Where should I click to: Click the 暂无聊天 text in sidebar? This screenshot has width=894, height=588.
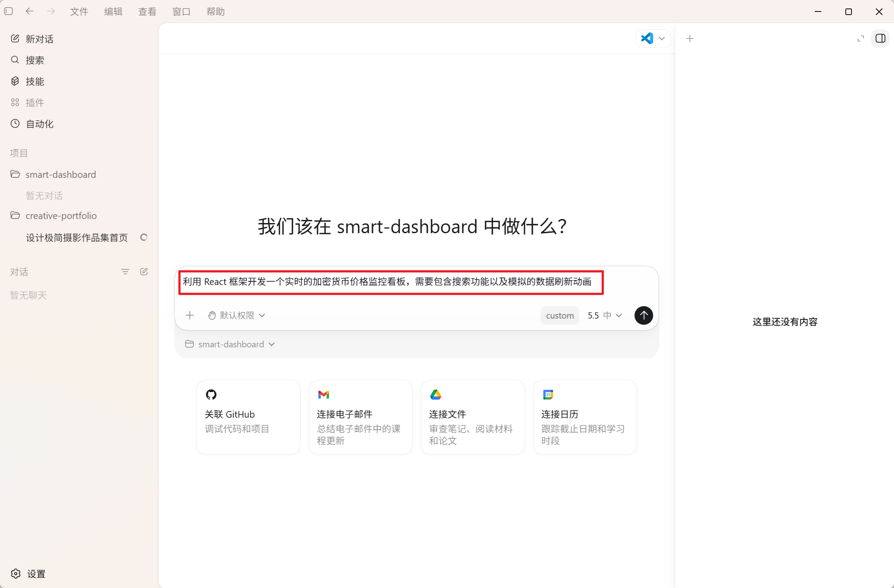pos(28,295)
